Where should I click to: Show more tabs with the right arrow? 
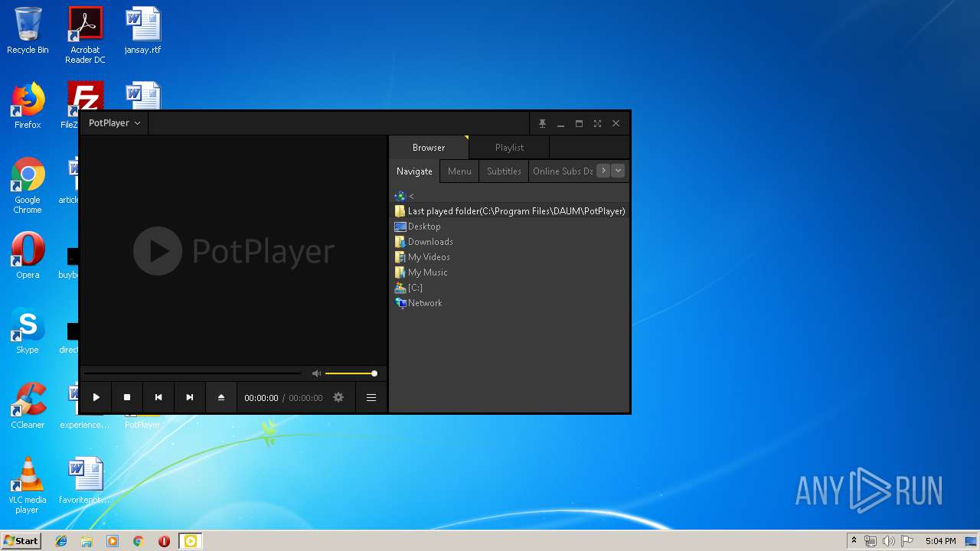point(603,171)
